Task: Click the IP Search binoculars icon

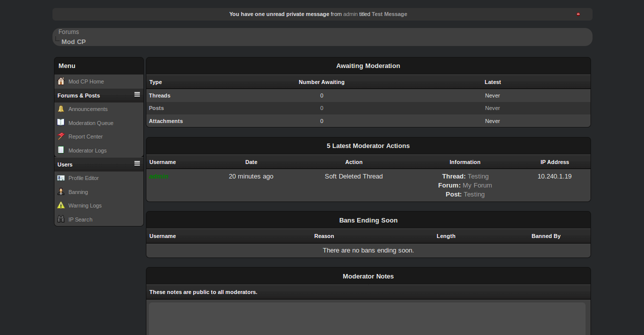Action: point(61,219)
